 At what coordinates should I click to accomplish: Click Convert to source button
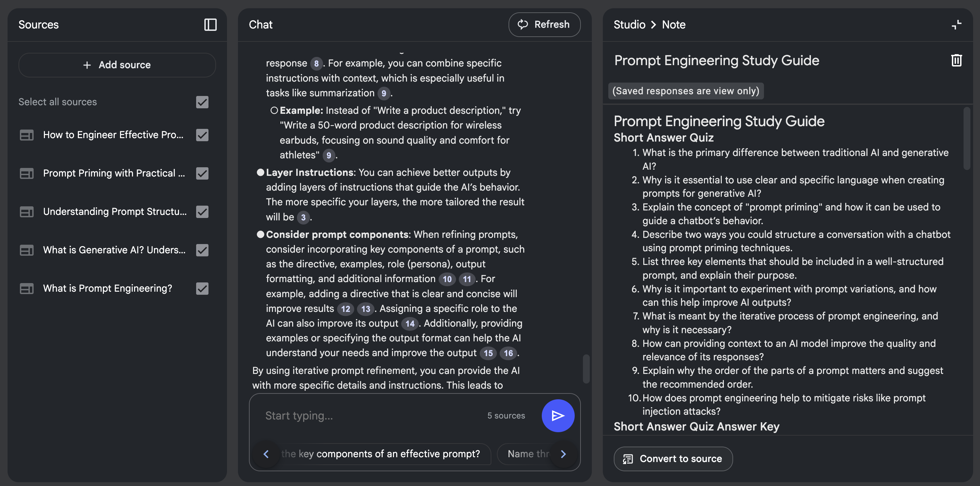click(x=673, y=459)
